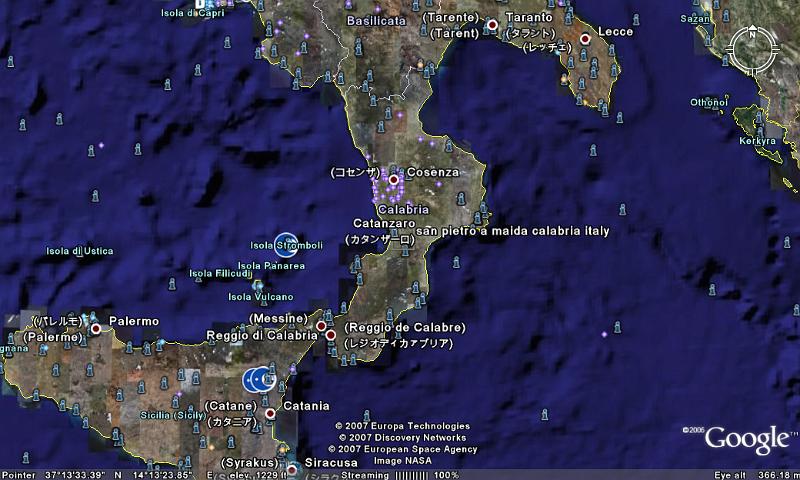Click the Othonoi island label

click(x=709, y=103)
